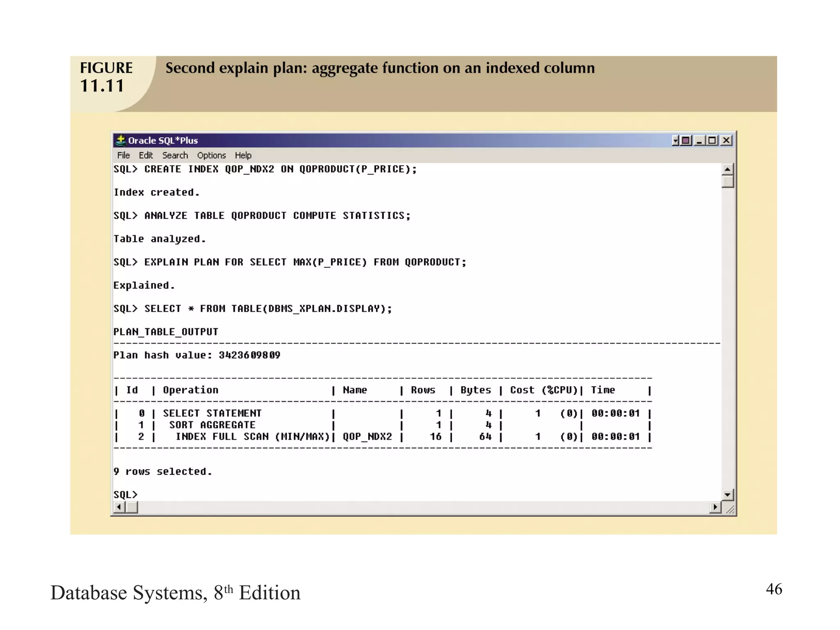Maximize the Oracle SQL*Plus window
Screen dimensions: 840x630
tap(712, 141)
